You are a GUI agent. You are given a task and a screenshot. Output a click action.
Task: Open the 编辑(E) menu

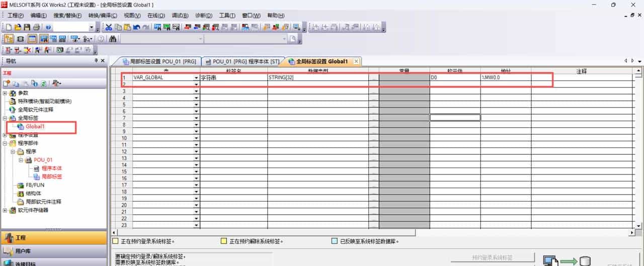click(39, 16)
